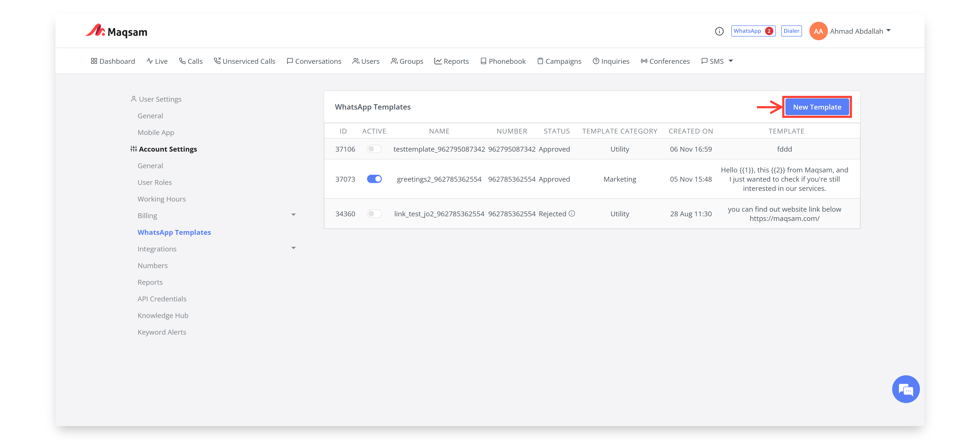The height and width of the screenshot is (440, 980).
Task: Expand the Integrations submenu arrow
Action: (293, 248)
